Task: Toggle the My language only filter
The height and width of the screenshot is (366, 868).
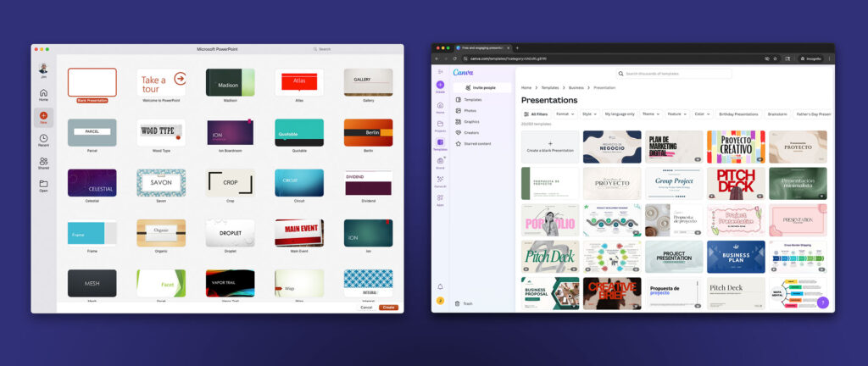Action: point(620,114)
